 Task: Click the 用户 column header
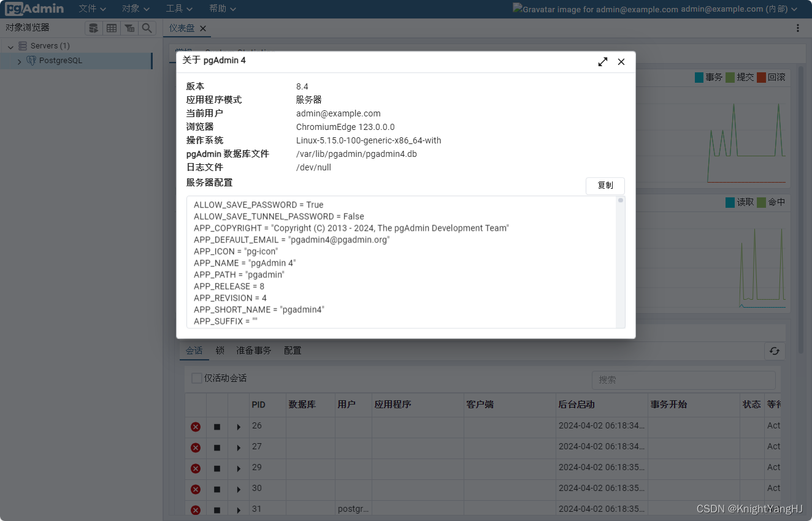(353, 405)
